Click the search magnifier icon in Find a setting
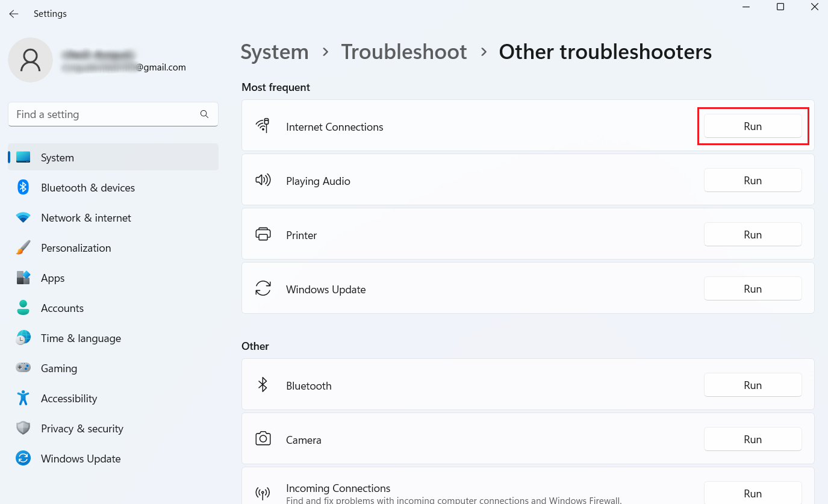828x504 pixels. coord(204,114)
